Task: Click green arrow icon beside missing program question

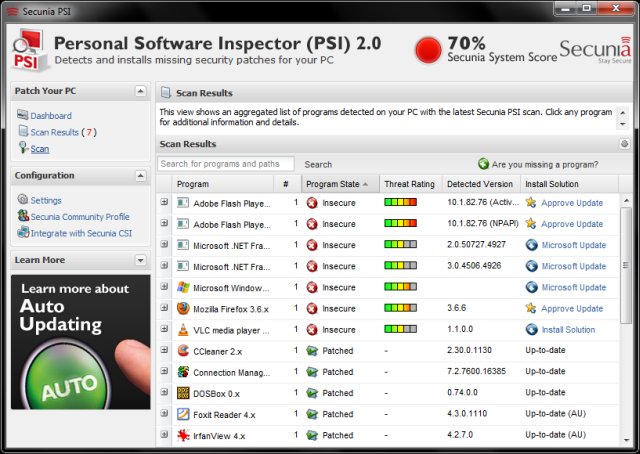Action: click(483, 164)
